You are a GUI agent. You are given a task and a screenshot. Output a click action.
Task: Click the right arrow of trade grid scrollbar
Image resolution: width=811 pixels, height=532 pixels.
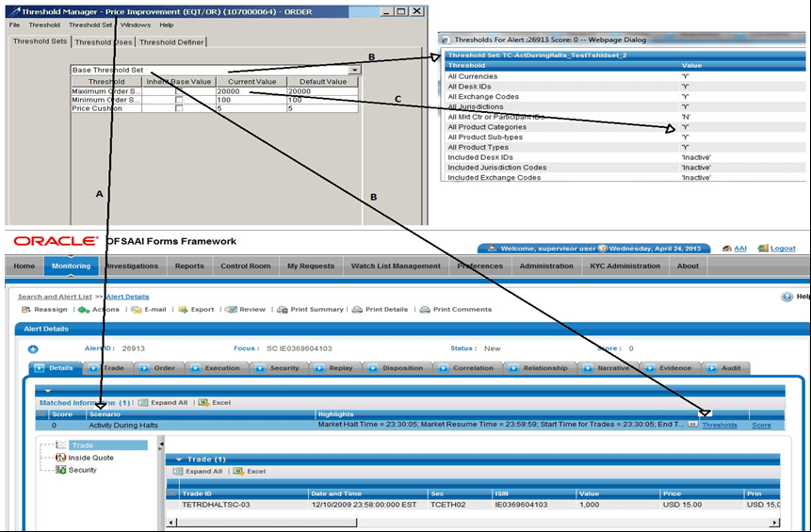click(x=774, y=523)
